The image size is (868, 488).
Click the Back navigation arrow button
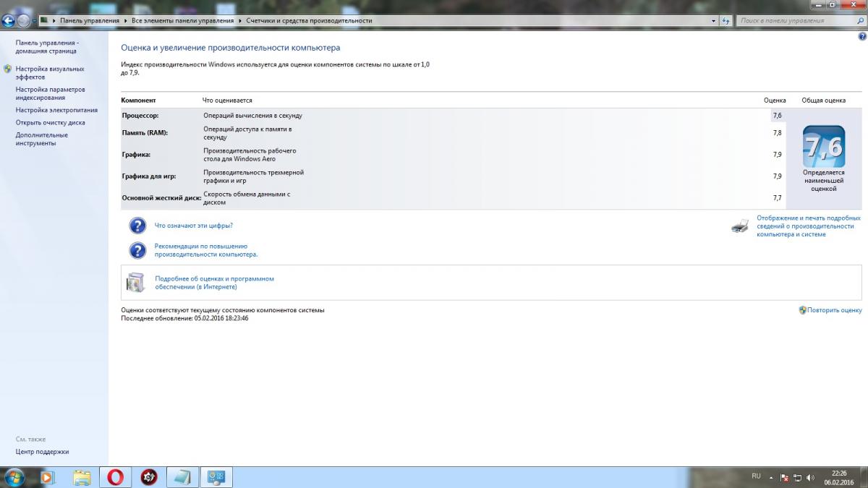pos(9,21)
